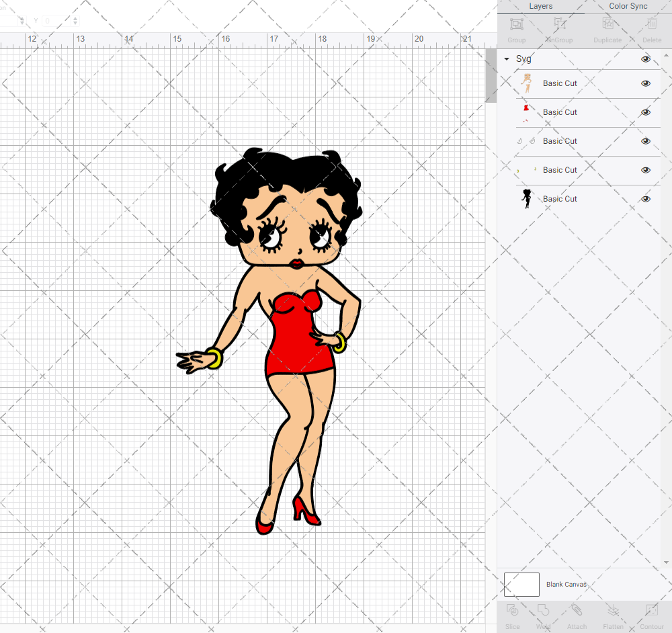The image size is (672, 633).
Task: Select the skin-tone layer thumbnail
Action: tap(527, 83)
